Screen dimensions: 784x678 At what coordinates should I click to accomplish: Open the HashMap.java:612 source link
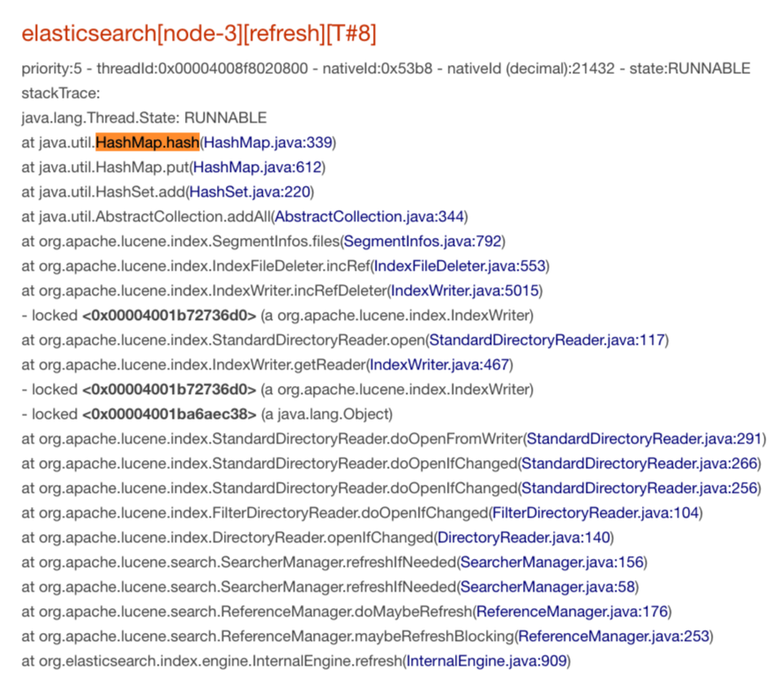pos(257,167)
